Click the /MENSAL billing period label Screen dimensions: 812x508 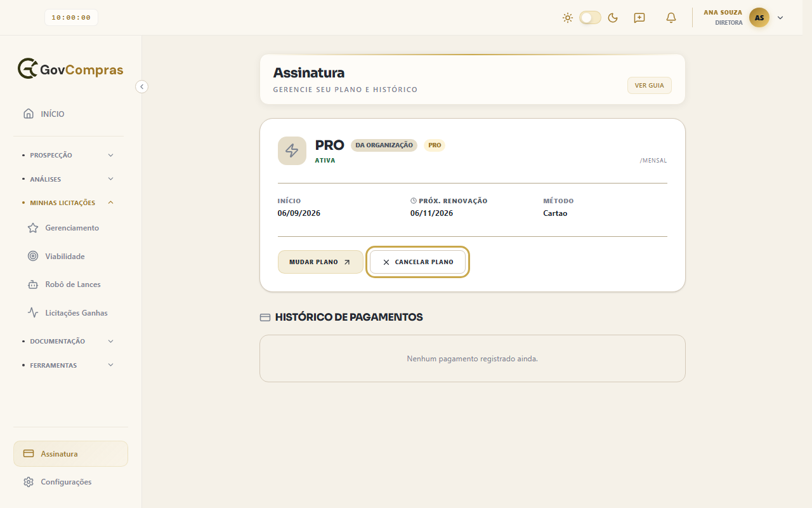tap(653, 161)
